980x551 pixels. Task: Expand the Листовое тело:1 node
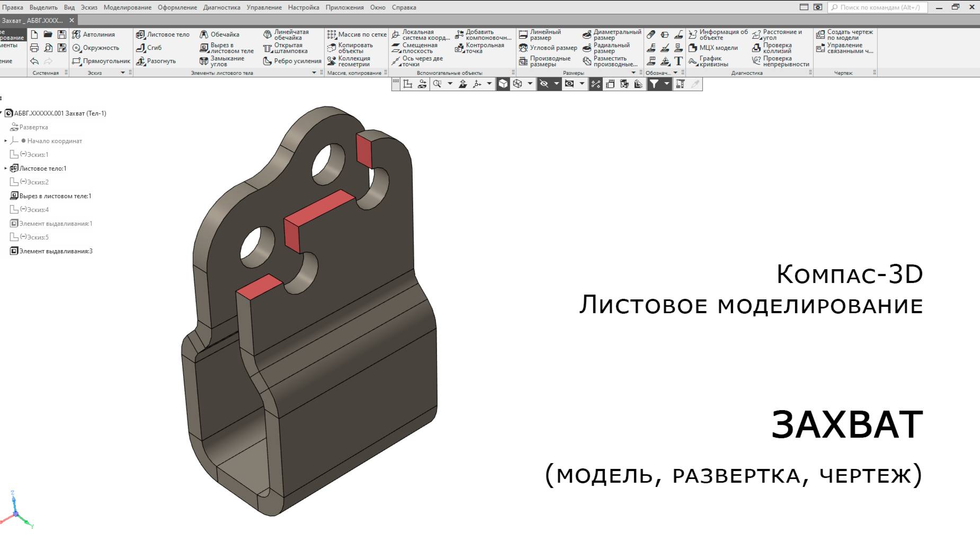click(x=5, y=168)
